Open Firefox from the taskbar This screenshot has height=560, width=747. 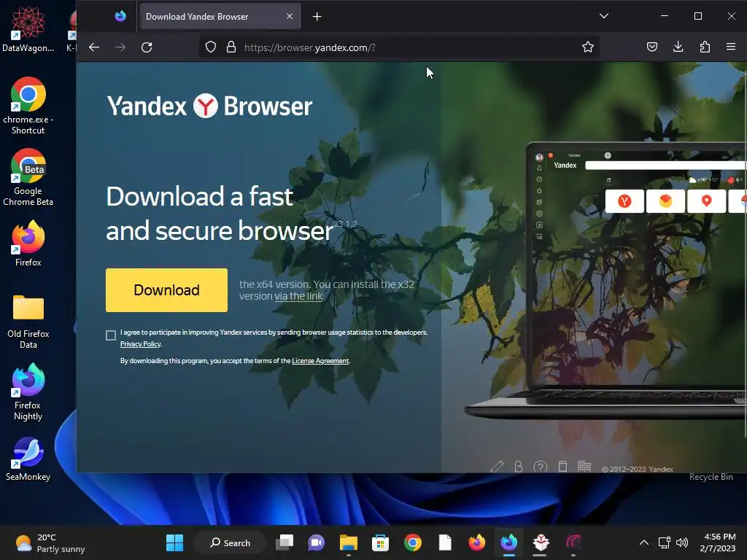477,542
